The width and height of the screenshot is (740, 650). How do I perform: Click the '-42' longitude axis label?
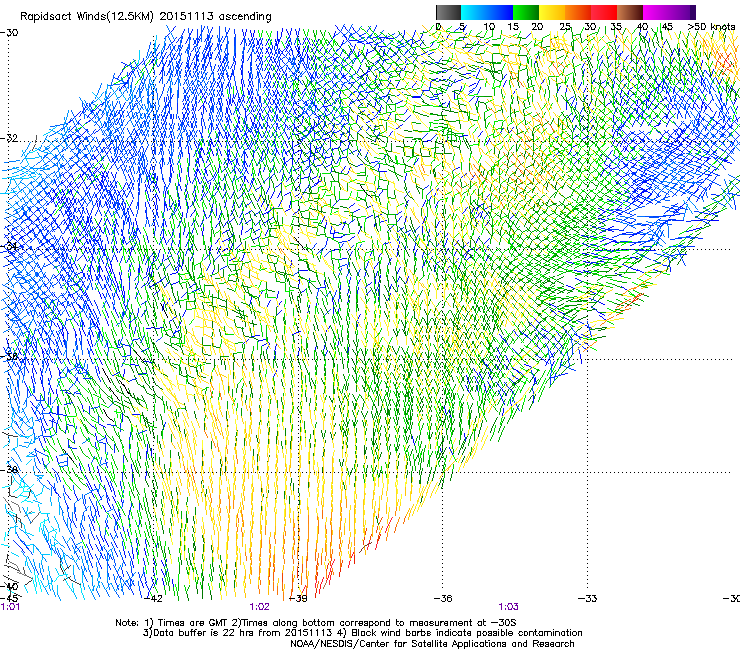coord(153,599)
